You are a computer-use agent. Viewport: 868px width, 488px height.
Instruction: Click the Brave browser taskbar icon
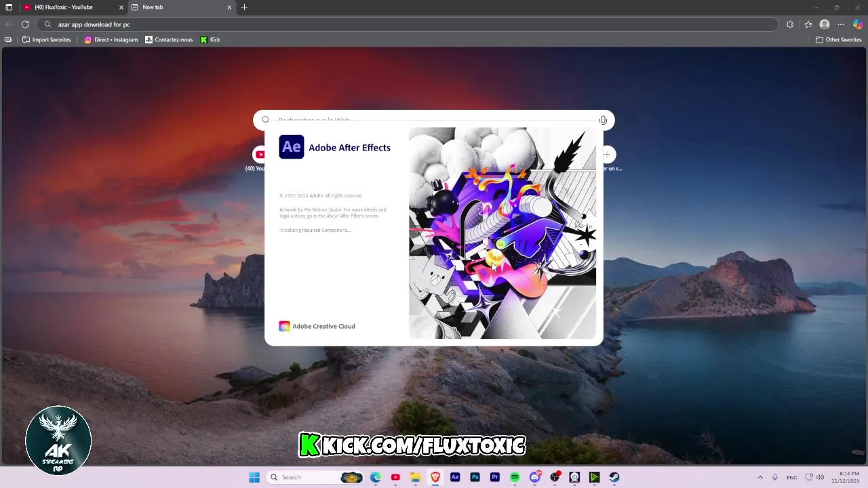pyautogui.click(x=435, y=477)
